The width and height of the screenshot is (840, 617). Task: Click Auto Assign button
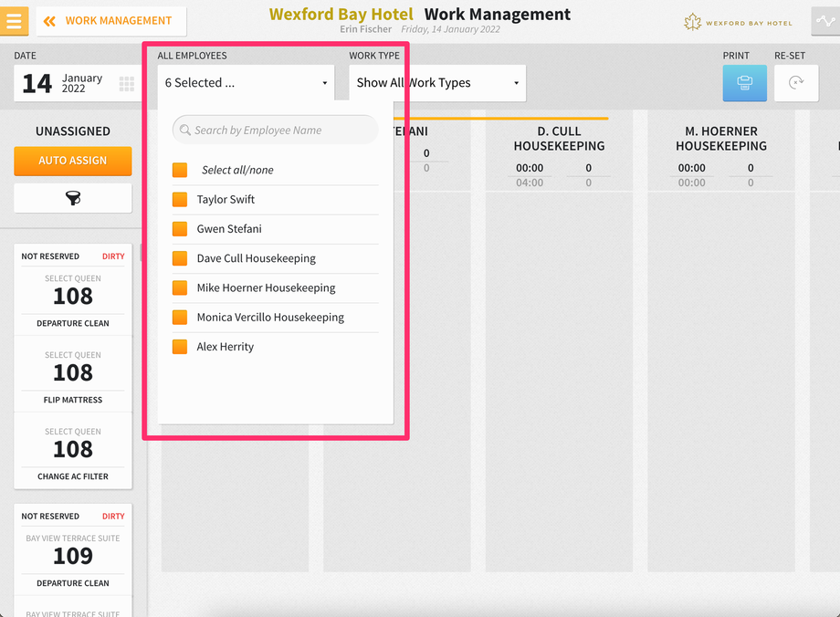click(x=73, y=161)
